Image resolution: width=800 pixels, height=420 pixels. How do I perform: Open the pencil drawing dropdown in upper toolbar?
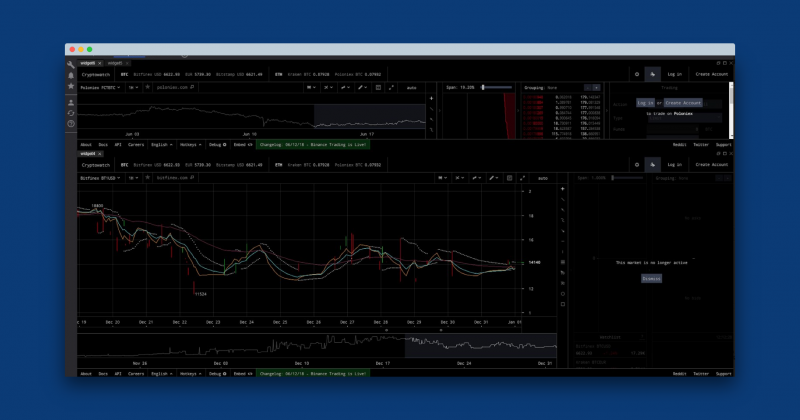coord(362,87)
